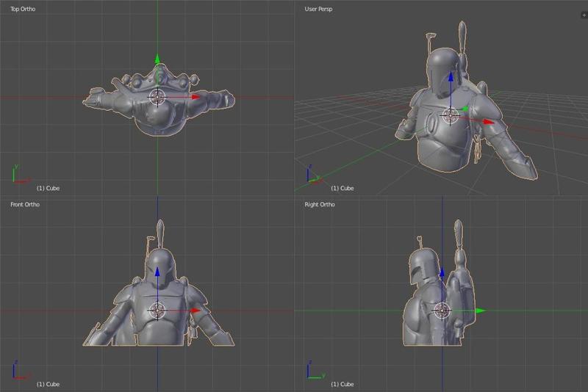The height and width of the screenshot is (392, 588).
Task: Select the model's helmet in Right Ortho view
Action: click(423, 266)
